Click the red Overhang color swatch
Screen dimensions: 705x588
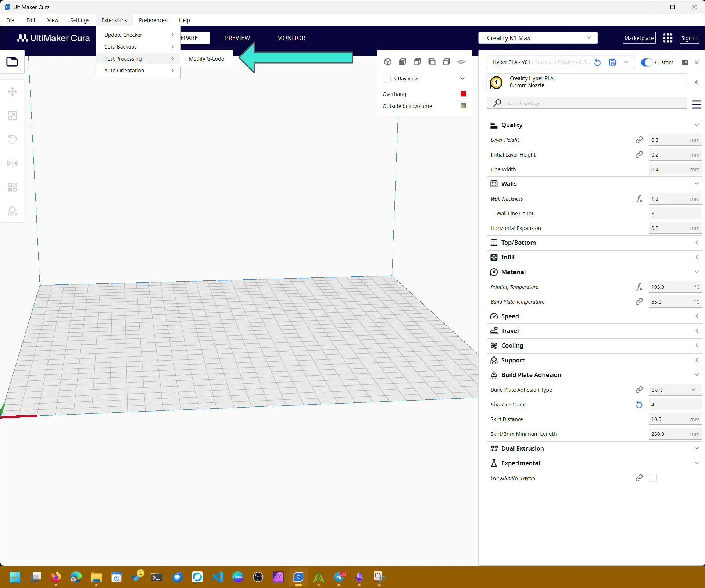click(x=464, y=94)
